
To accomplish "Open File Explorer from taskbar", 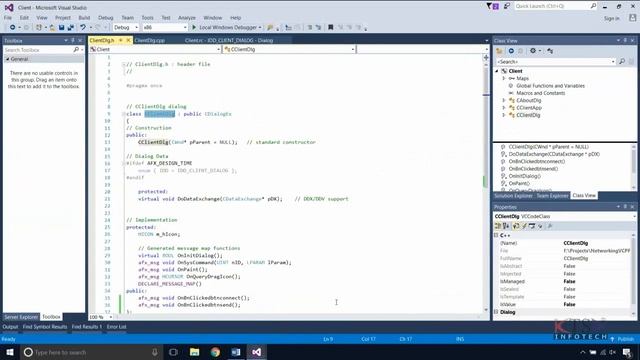I will pos(195,352).
